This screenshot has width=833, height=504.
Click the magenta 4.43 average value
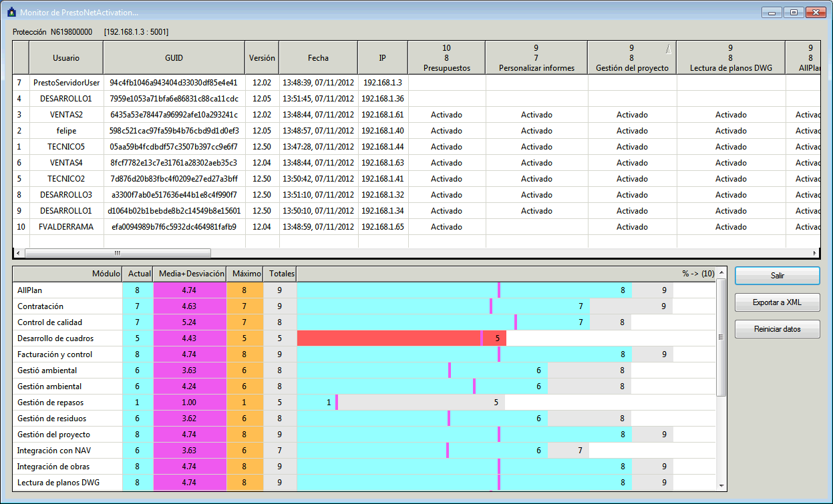190,338
